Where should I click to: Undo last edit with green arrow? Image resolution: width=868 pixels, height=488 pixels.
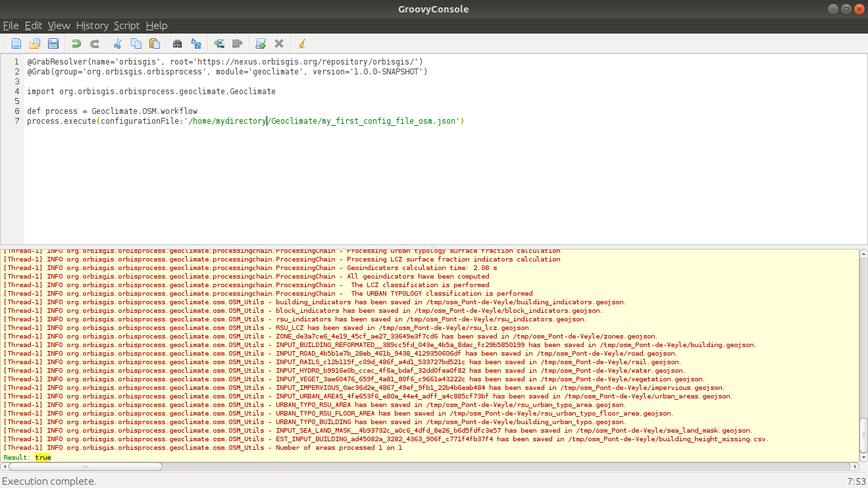click(x=76, y=43)
